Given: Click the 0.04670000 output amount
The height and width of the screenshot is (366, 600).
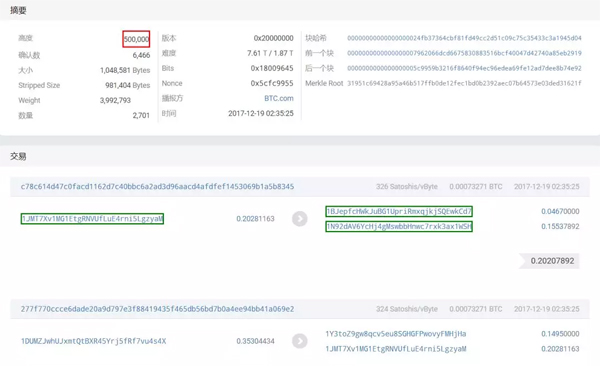Looking at the screenshot, I should [x=560, y=211].
